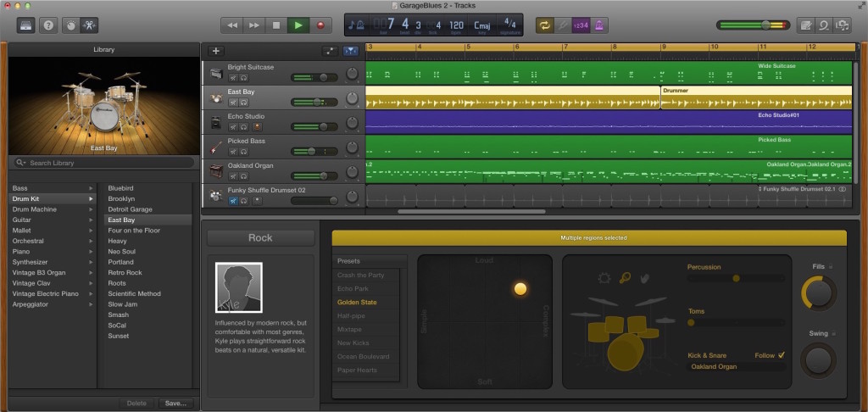Open Quick Help question mark button
Viewport: 868px width, 412px height.
coord(48,25)
